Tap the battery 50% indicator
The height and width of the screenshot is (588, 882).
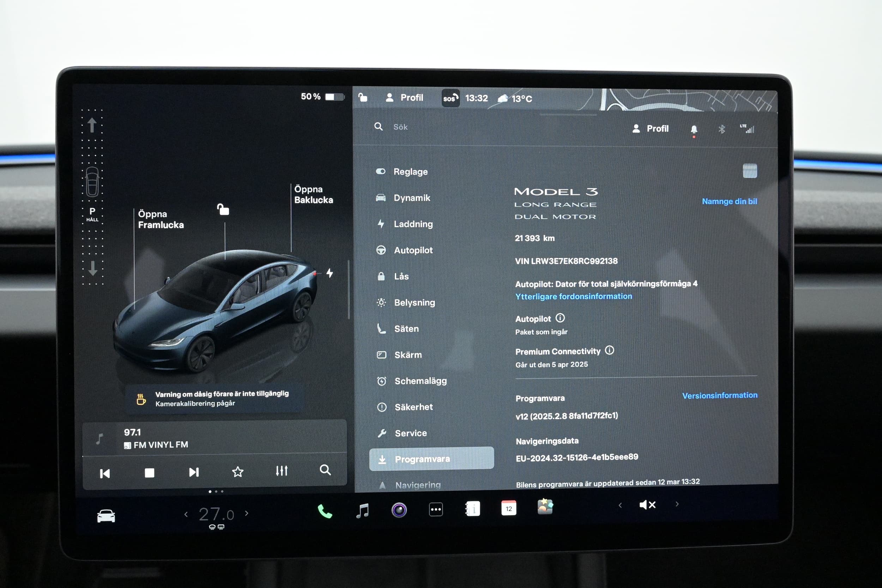tap(322, 97)
